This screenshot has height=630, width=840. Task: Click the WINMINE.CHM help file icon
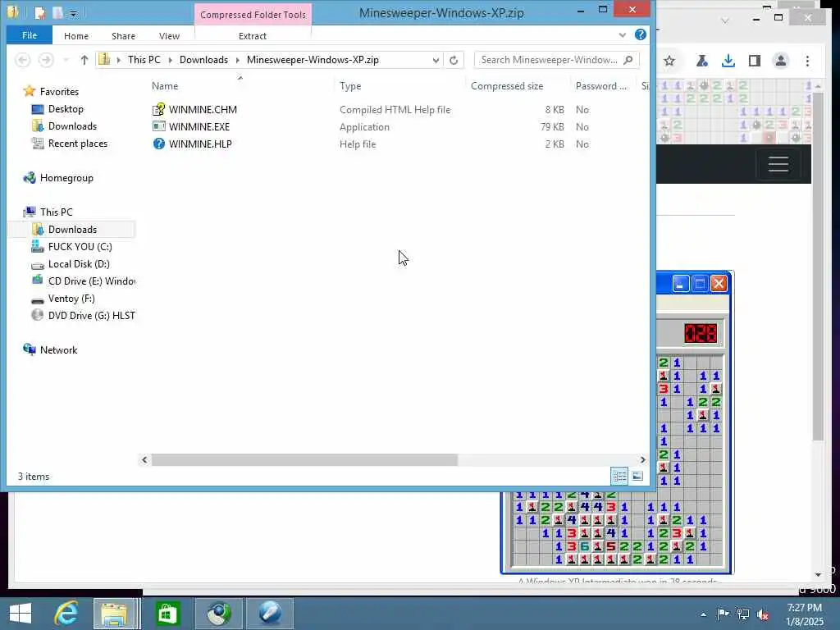[x=158, y=109]
